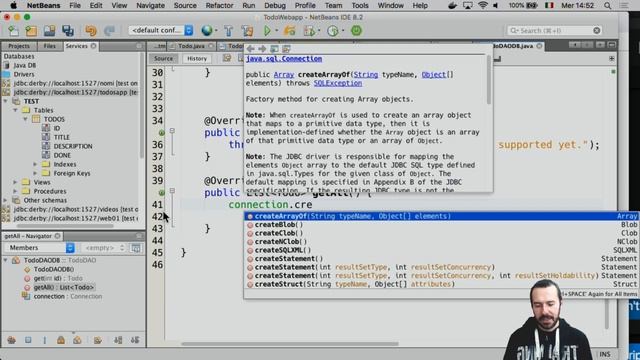Click into the Search field
Image resolution: width=640 pixels, height=360 pixels.
pos(554,31)
